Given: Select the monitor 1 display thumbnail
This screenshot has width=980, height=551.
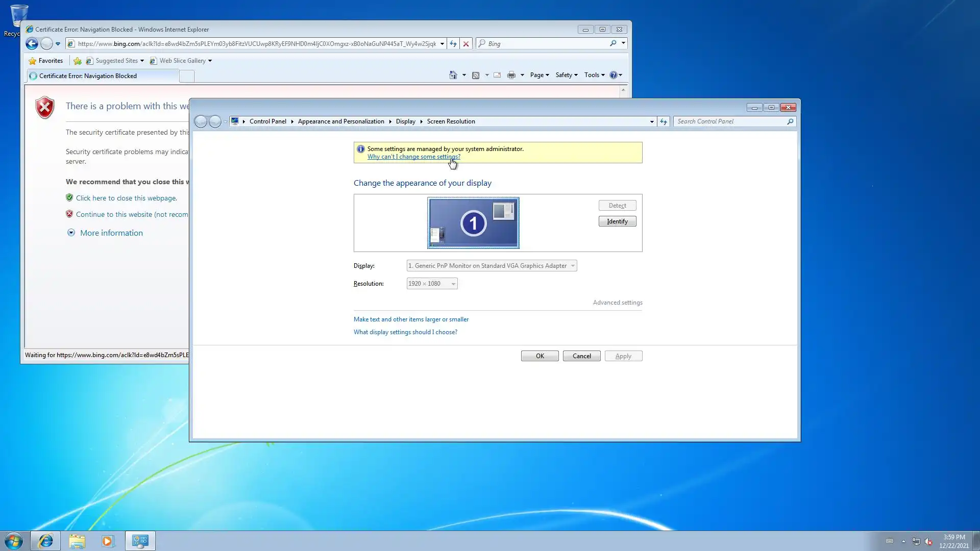Looking at the screenshot, I should pos(473,223).
